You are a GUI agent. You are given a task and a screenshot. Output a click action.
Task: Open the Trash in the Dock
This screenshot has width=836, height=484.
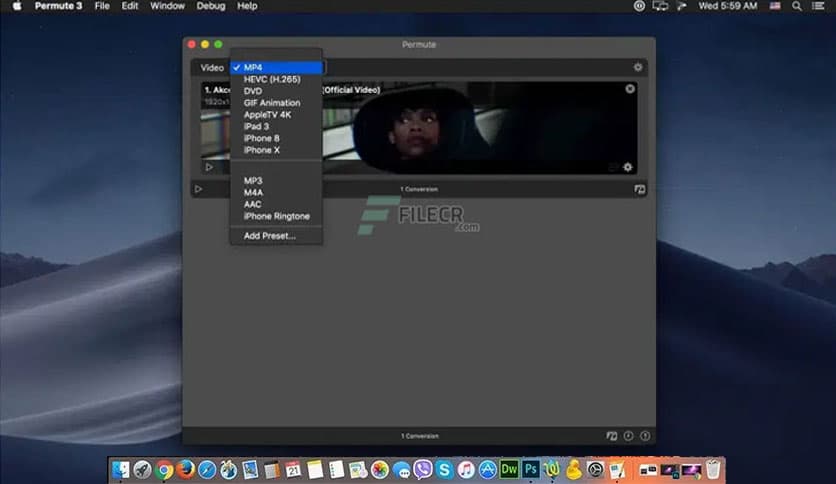click(713, 470)
